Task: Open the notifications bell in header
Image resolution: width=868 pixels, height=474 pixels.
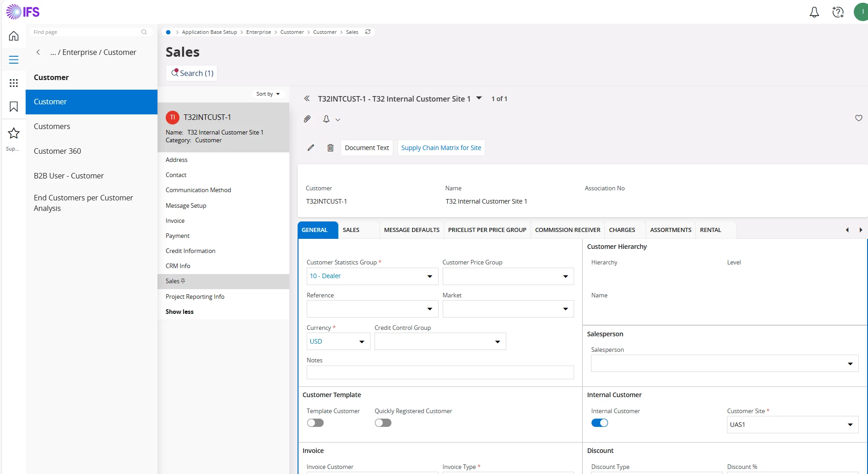Action: click(814, 12)
